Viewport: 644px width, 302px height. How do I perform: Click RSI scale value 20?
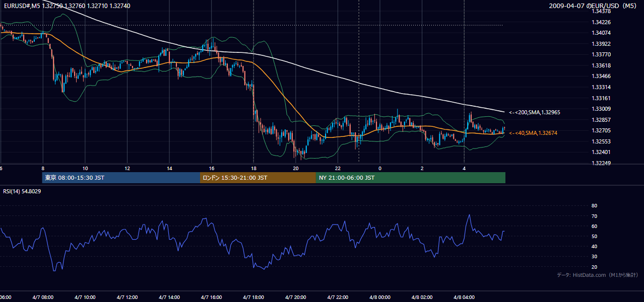tap(594, 267)
